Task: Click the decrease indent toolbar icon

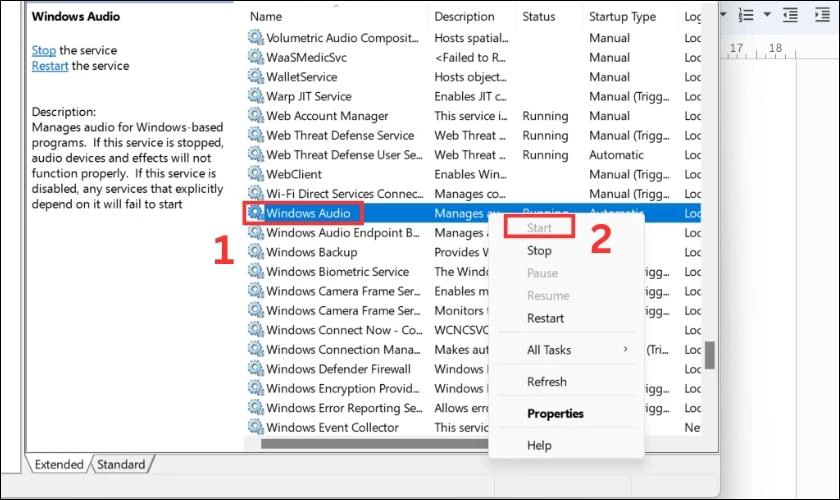Action: coord(790,15)
